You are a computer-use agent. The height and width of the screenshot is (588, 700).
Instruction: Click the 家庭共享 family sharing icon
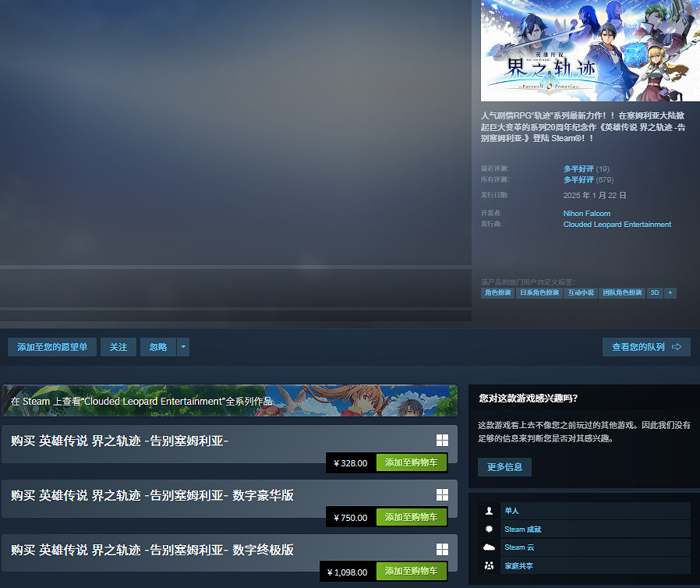click(490, 565)
